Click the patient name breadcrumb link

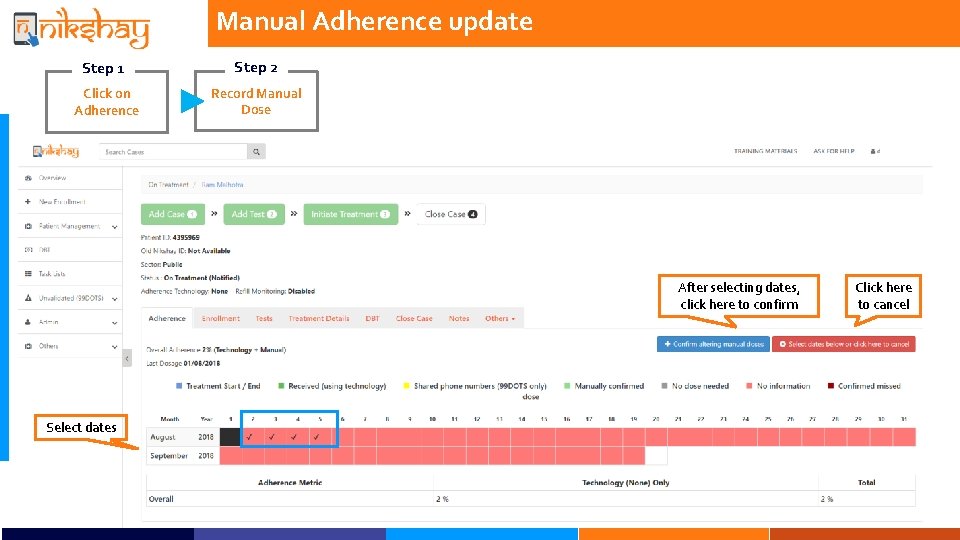222,184
